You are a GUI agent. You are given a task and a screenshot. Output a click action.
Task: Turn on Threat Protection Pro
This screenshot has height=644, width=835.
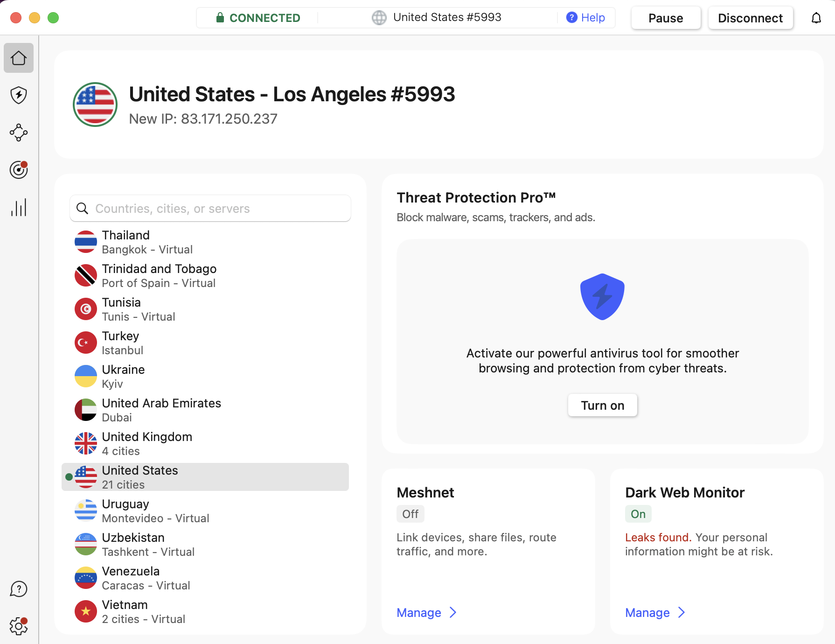(602, 405)
